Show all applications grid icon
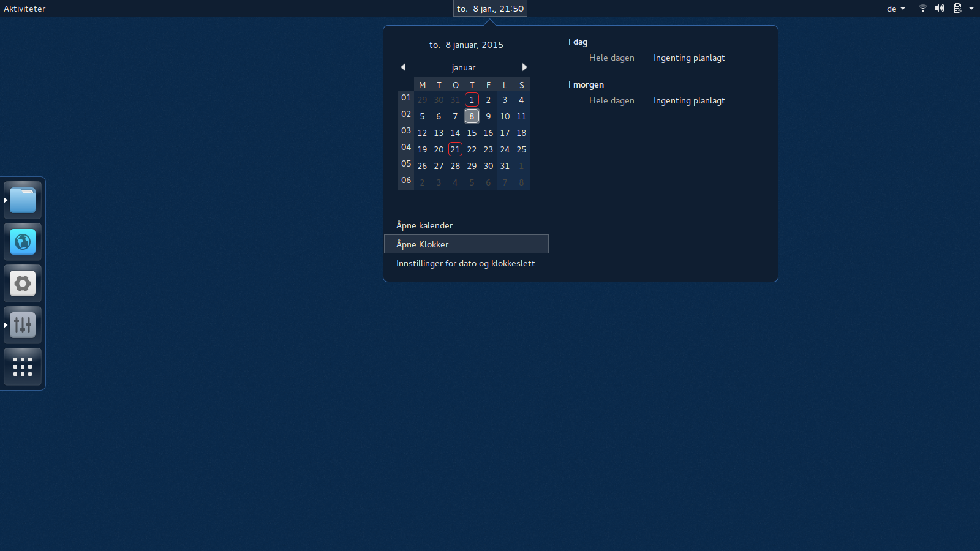This screenshot has width=980, height=551. click(x=23, y=367)
